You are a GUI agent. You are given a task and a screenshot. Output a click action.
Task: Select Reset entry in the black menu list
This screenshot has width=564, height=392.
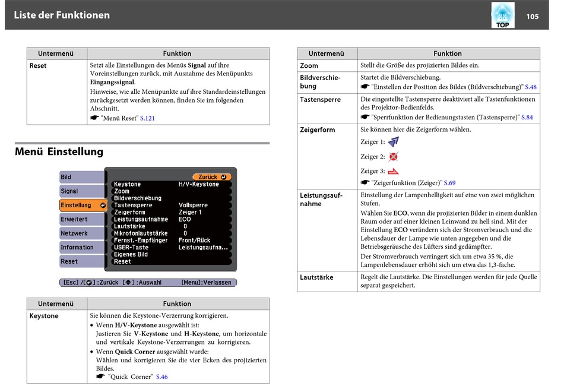pyautogui.click(x=122, y=262)
